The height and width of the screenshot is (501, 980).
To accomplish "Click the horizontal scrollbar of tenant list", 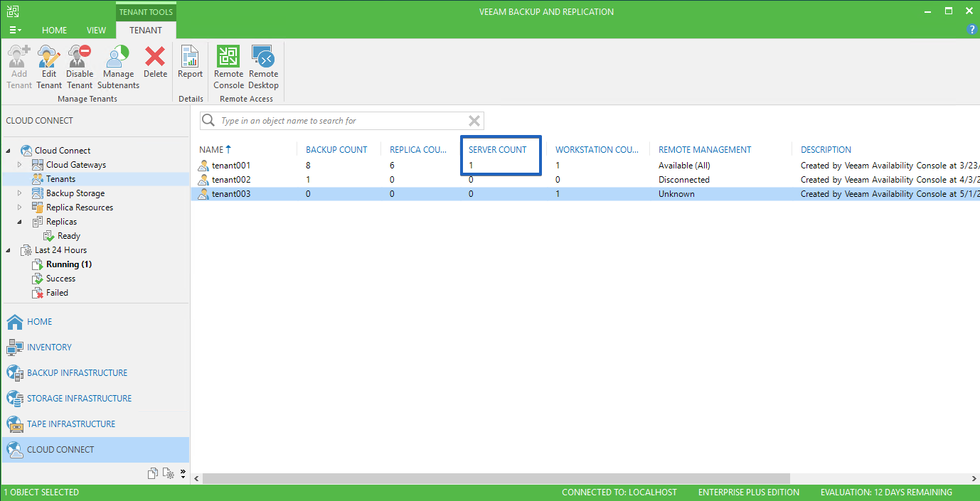I will 496,478.
